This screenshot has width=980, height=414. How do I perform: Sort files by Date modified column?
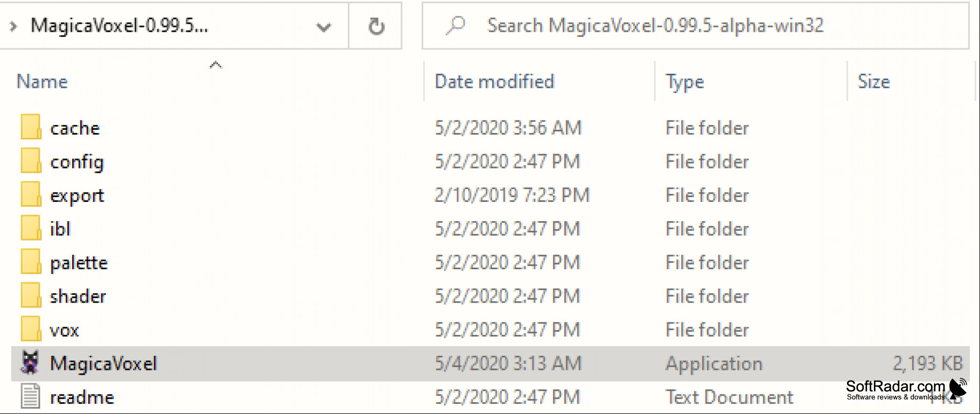pos(494,81)
